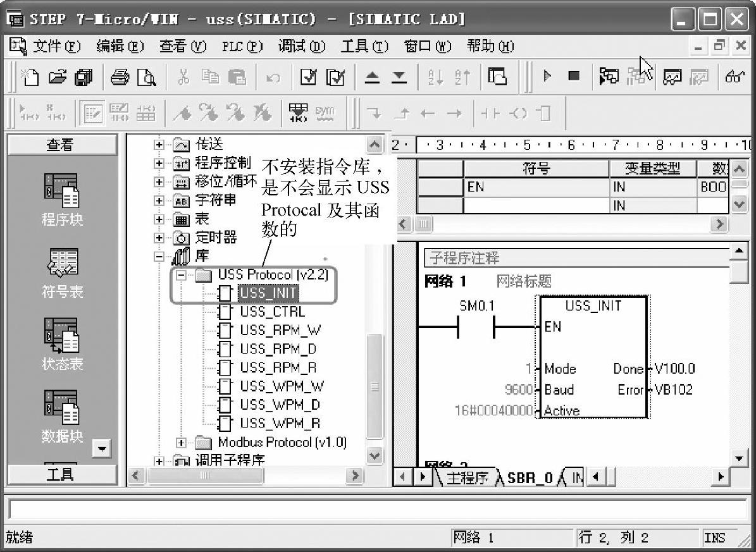
Task: Click the 查看 view bar header button
Action: click(x=62, y=145)
